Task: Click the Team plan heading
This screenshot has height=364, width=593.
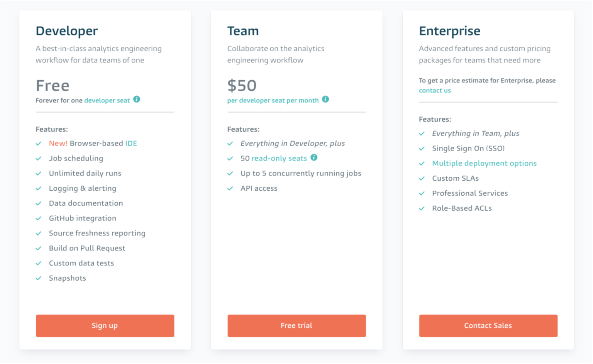Action: [x=243, y=31]
